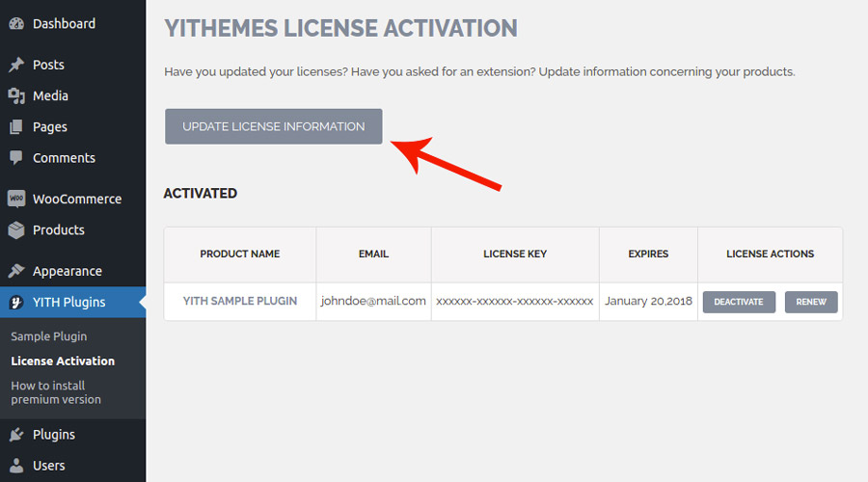Click the Users person icon
The image size is (868, 482).
[x=16, y=466]
